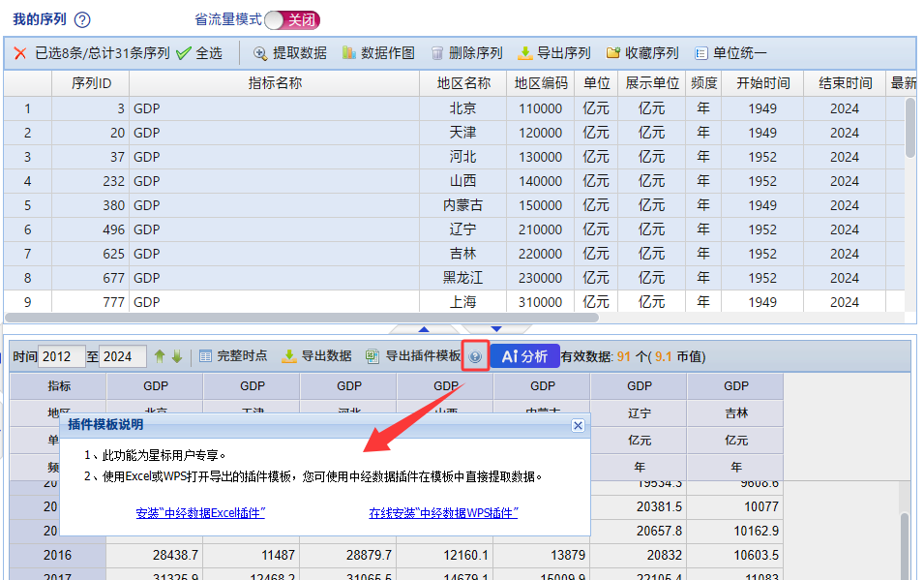Open 数据作图 chart tool

[x=377, y=53]
